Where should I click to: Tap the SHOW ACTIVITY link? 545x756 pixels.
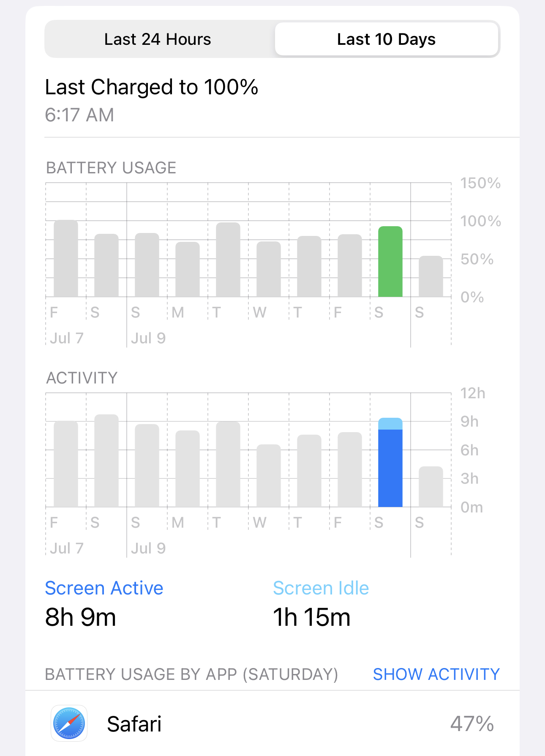tap(436, 674)
